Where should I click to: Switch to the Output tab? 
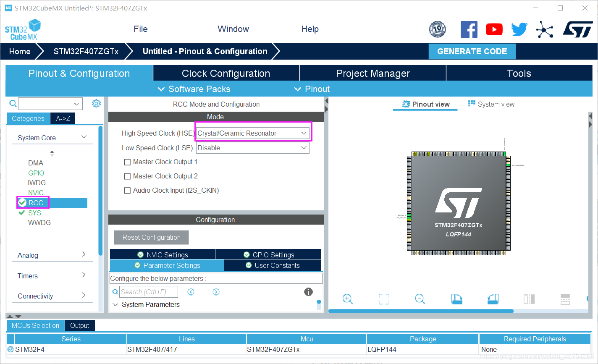[x=80, y=325]
